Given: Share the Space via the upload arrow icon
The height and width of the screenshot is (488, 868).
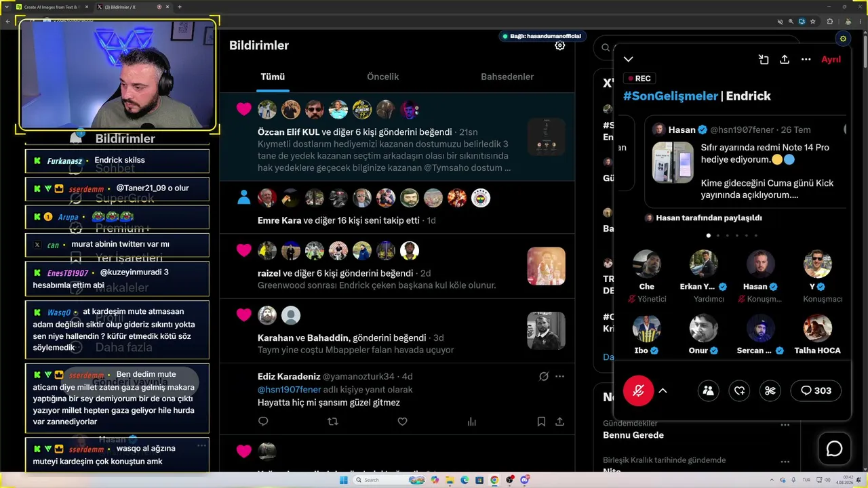Looking at the screenshot, I should tap(785, 60).
